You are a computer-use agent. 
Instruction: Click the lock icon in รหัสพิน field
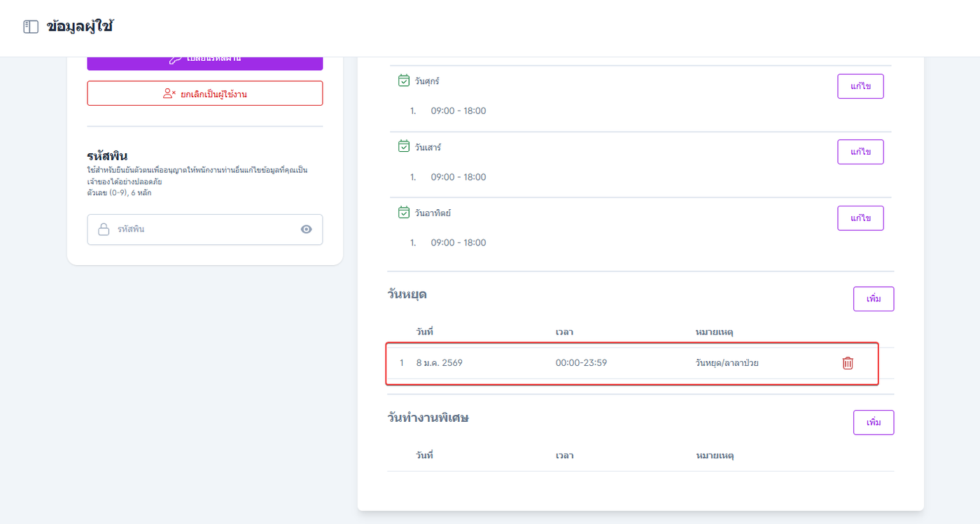pos(104,229)
